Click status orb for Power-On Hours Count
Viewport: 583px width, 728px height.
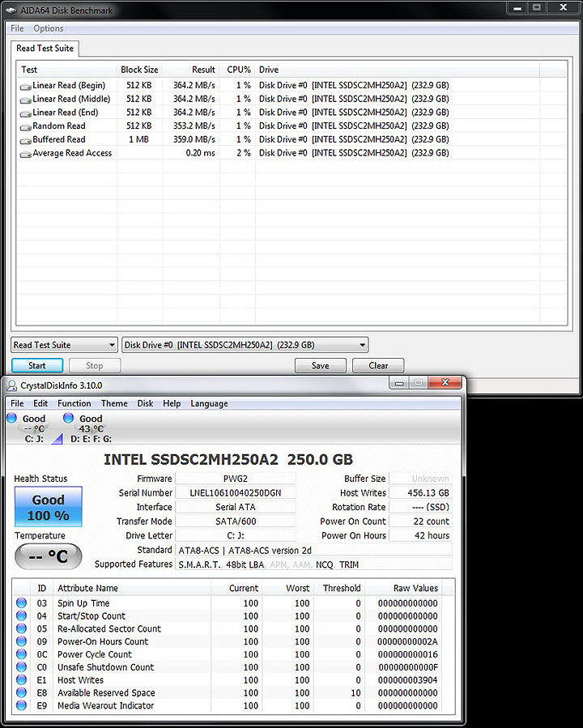click(21, 641)
